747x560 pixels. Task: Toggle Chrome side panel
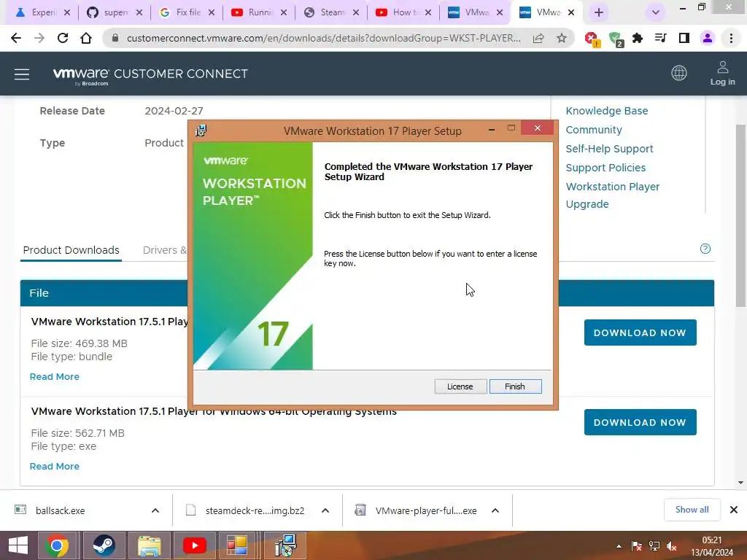coord(684,38)
